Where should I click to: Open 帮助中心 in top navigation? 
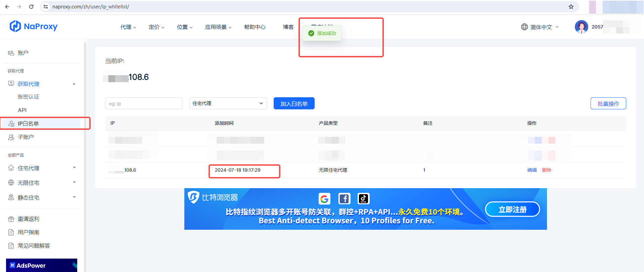pyautogui.click(x=255, y=27)
